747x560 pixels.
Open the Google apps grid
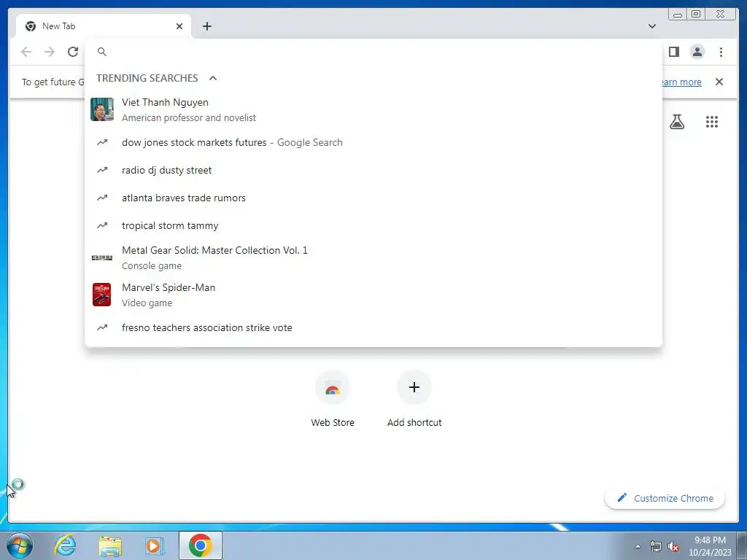[712, 122]
